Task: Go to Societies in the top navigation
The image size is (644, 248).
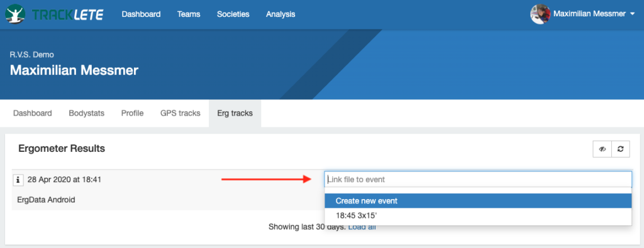Action: click(x=233, y=14)
